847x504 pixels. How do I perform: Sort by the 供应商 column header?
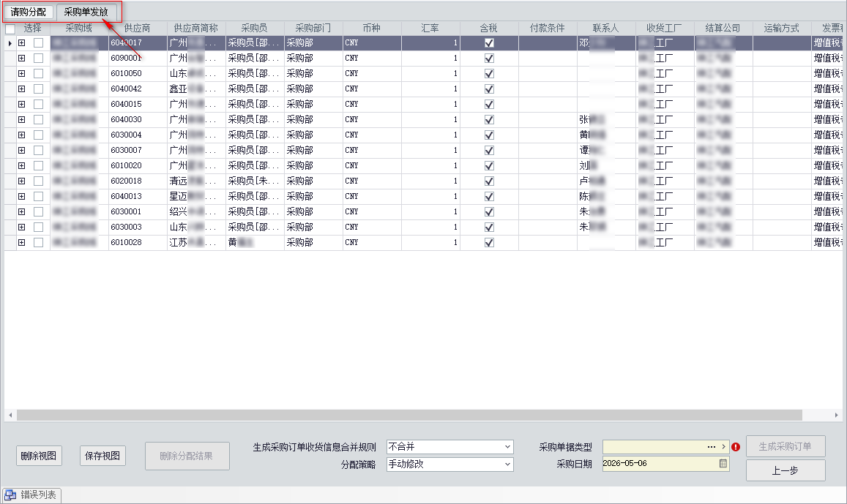tap(137, 28)
